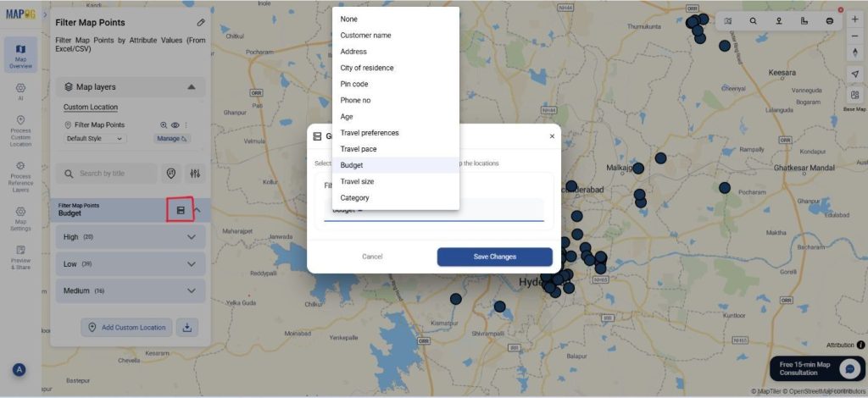Click the Save Changes button

click(494, 257)
